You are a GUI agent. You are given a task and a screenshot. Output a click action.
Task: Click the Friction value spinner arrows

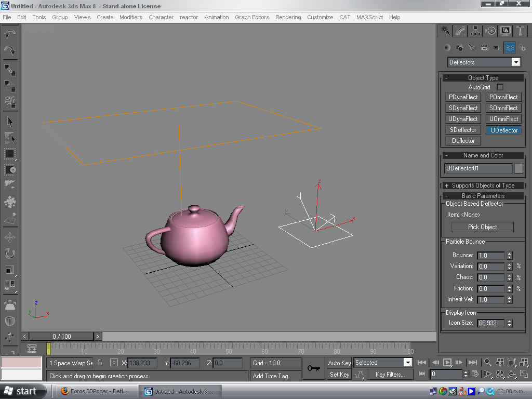tap(509, 288)
